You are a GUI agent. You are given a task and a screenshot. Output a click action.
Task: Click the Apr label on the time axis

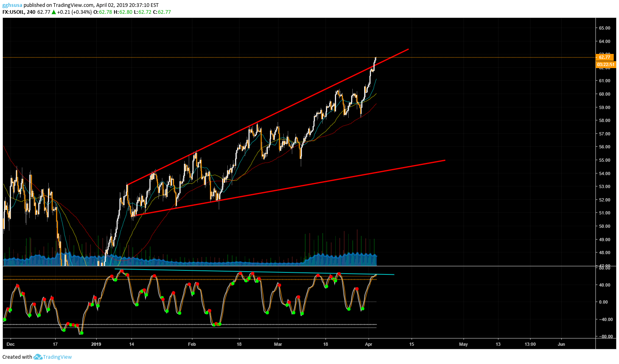[369, 344]
